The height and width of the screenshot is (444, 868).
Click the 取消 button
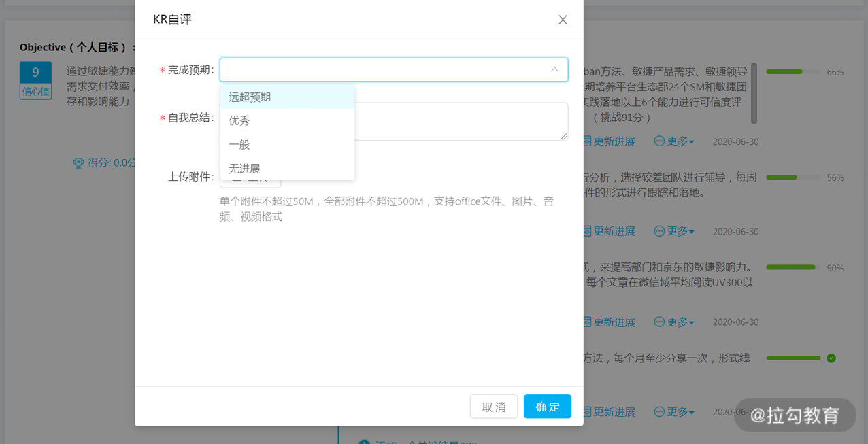493,407
